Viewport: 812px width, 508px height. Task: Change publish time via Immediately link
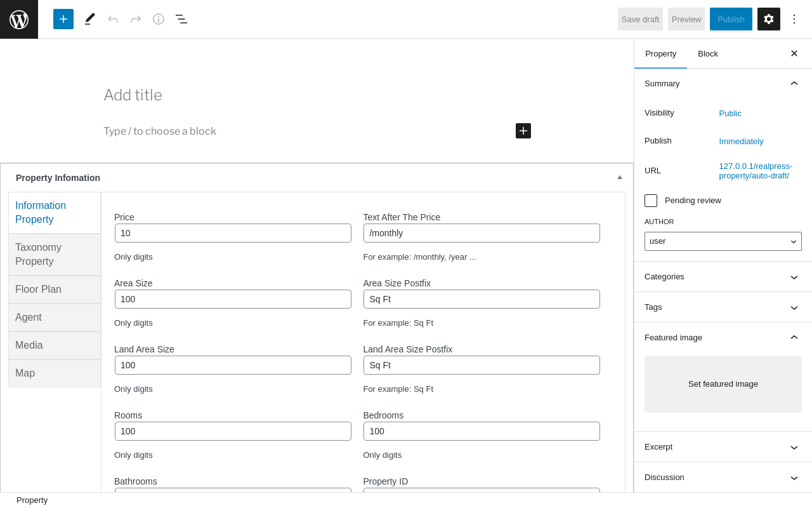[741, 141]
